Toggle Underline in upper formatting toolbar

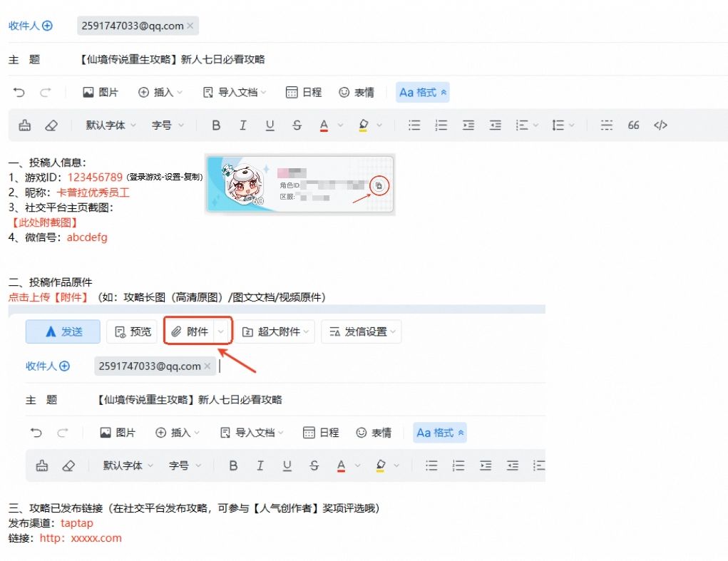(270, 125)
